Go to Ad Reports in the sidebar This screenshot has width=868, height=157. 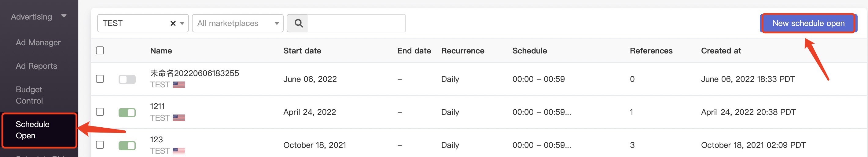[x=36, y=66]
